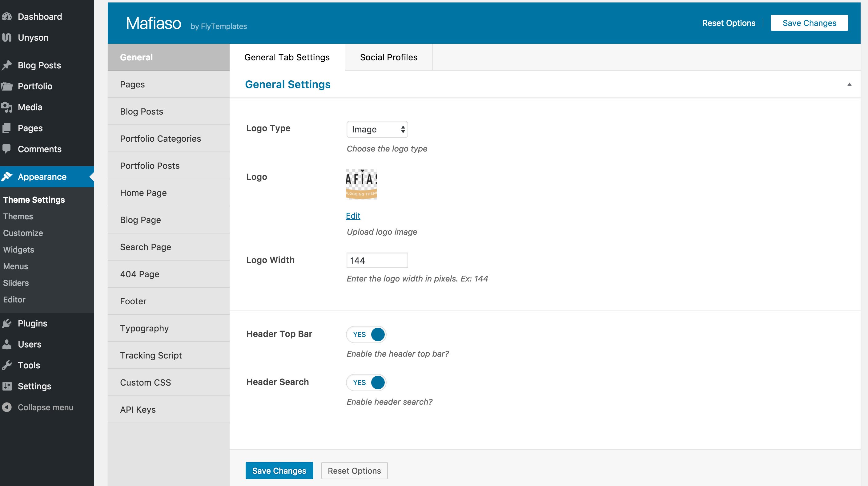
Task: Open the Logo Type dropdown
Action: pyautogui.click(x=377, y=130)
